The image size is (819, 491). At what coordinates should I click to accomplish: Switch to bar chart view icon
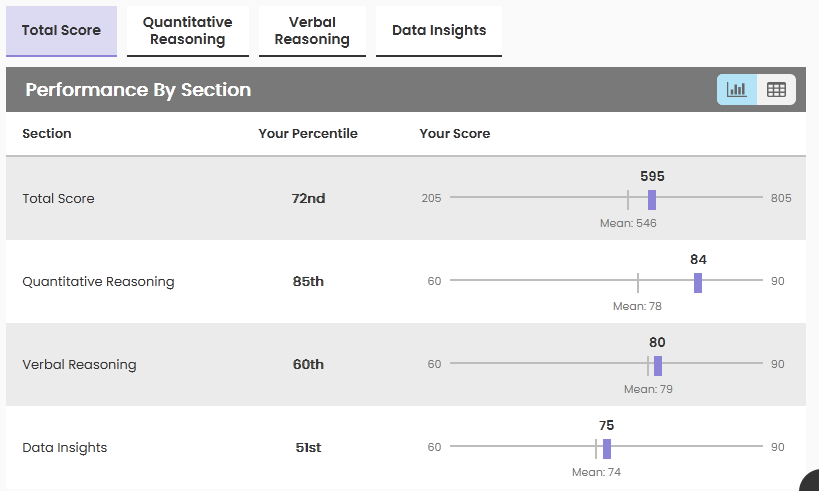point(737,90)
